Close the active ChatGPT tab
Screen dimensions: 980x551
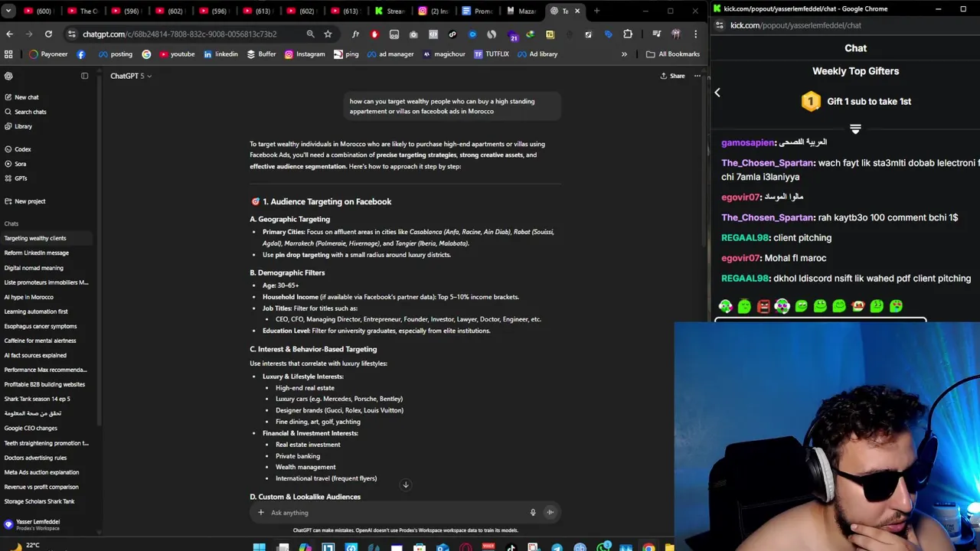tap(577, 11)
